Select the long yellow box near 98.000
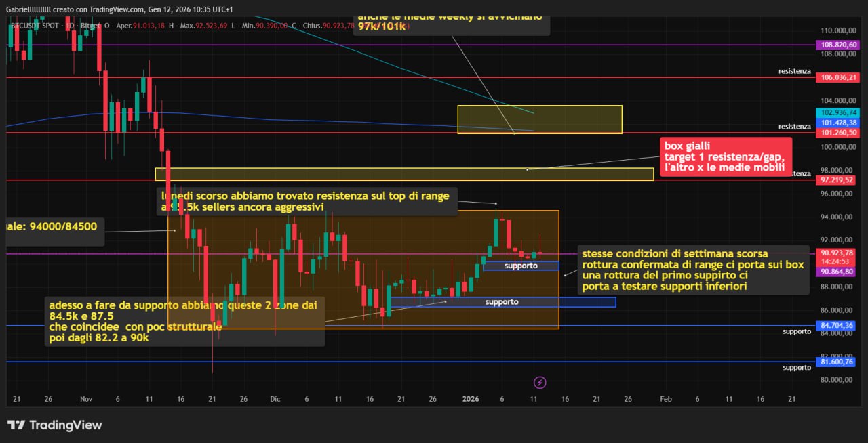The height and width of the screenshot is (443, 868). point(404,174)
